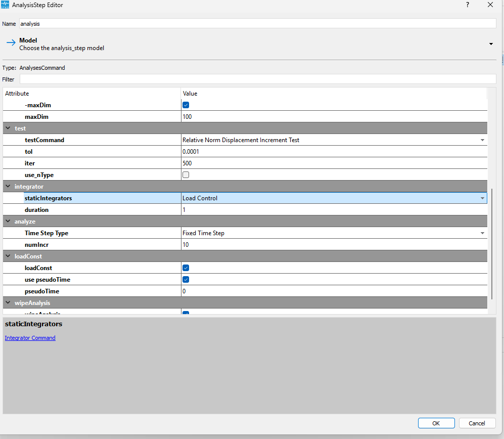Collapse the test section
Viewport: 504px width, 439px height.
(x=8, y=128)
